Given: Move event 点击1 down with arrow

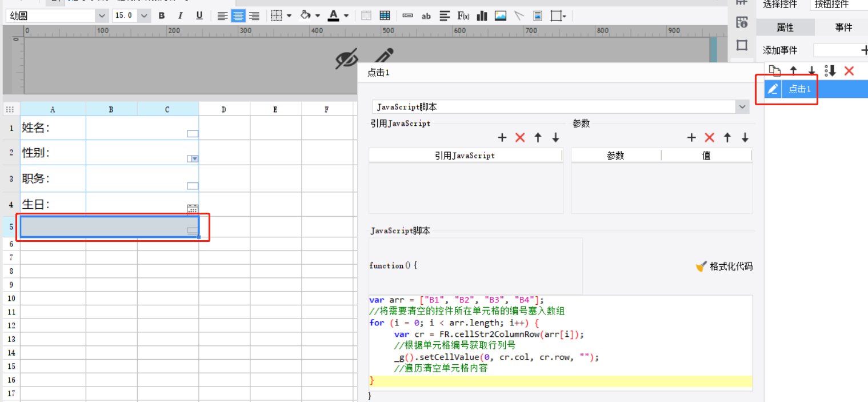Looking at the screenshot, I should 811,71.
